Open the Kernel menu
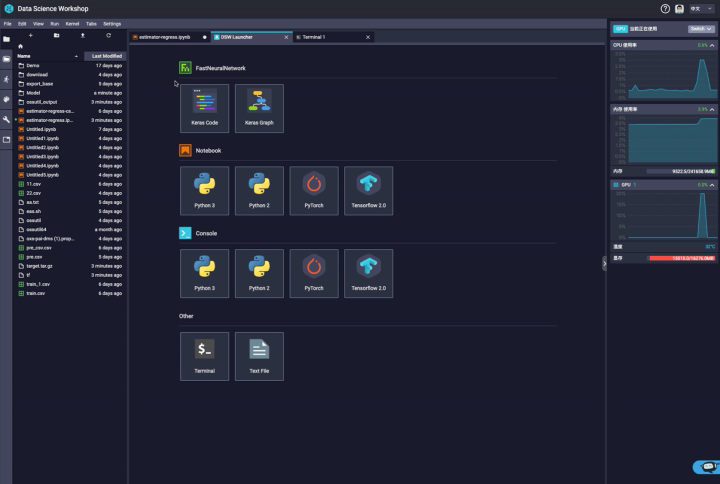The image size is (720, 484). pyautogui.click(x=72, y=24)
